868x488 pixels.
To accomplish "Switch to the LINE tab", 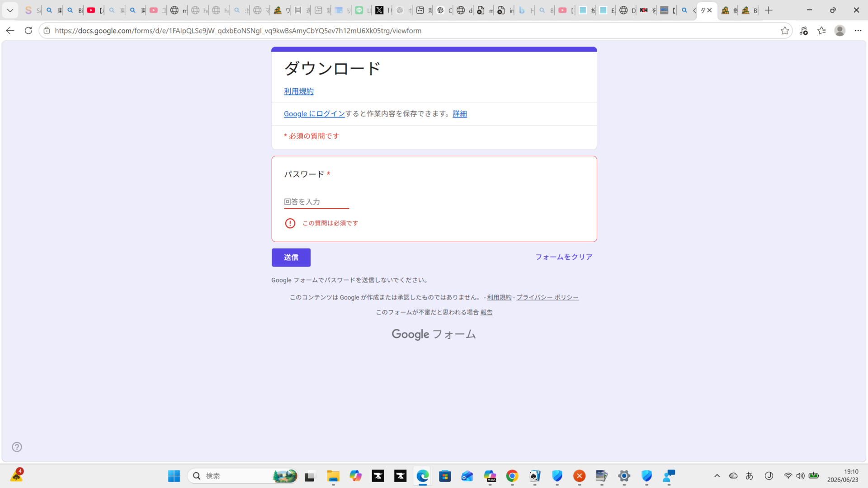I will point(363,10).
